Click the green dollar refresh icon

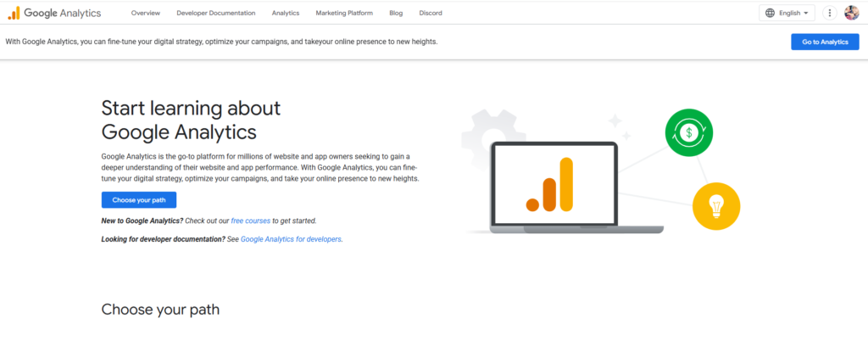[690, 132]
